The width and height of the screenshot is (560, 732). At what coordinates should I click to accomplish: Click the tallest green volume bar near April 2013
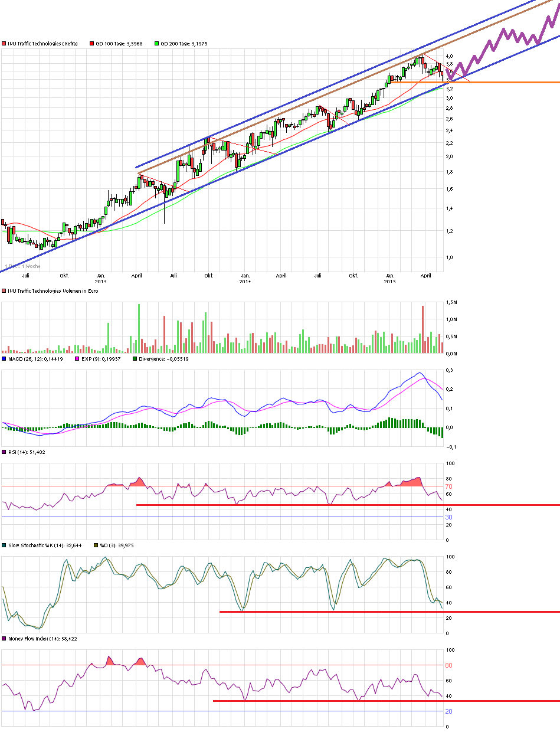point(139,328)
